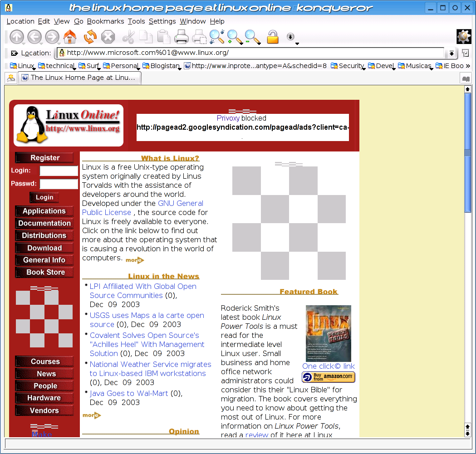This screenshot has width=476, height=454.
Task: Switch to The Linux Home Page tab
Action: tap(79, 78)
